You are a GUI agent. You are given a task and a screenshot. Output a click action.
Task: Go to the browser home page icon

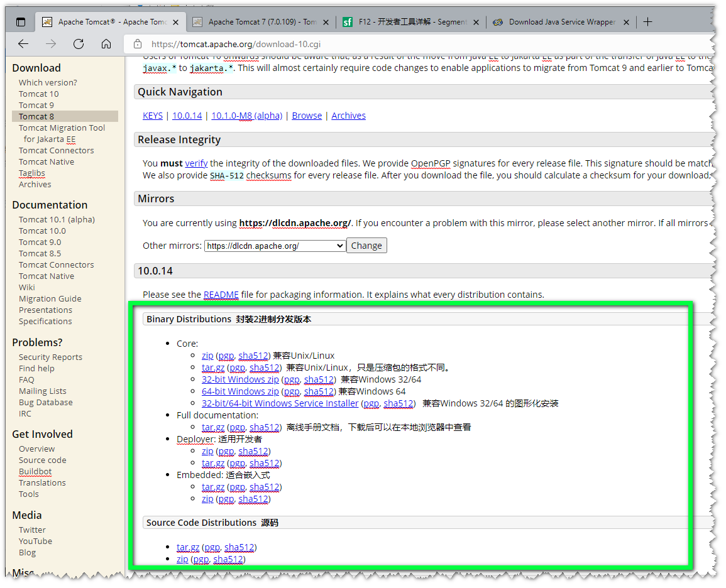(106, 44)
